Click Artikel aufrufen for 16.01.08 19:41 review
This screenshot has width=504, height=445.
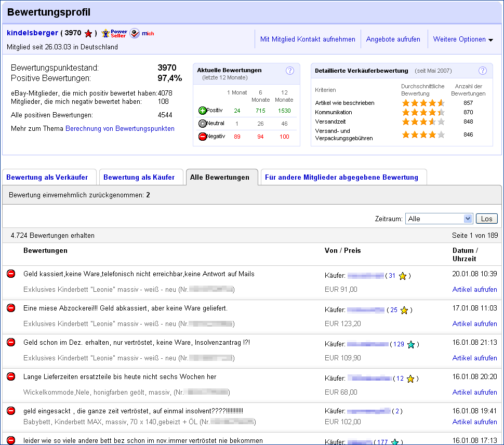[474, 422]
